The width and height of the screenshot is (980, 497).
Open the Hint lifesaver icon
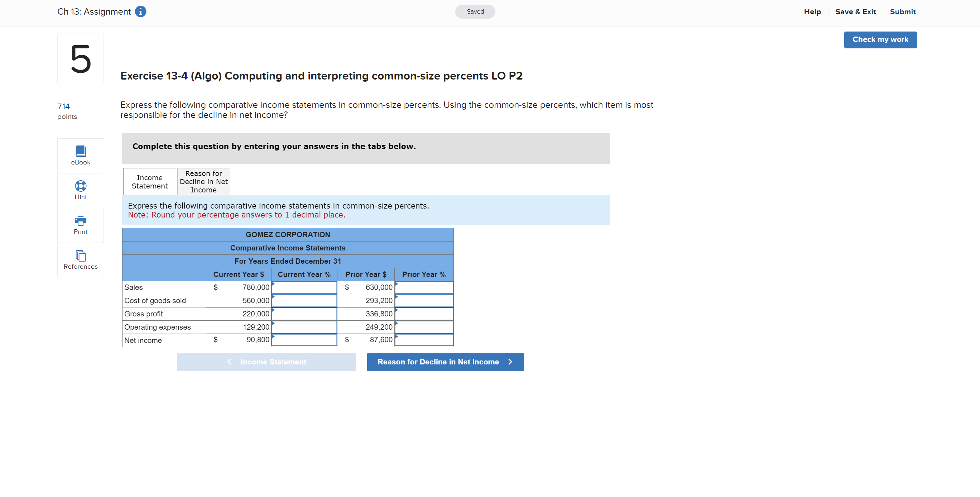point(81,186)
